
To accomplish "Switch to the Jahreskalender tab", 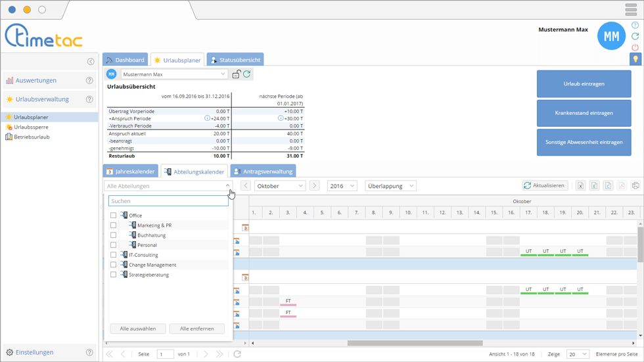I will 131,171.
